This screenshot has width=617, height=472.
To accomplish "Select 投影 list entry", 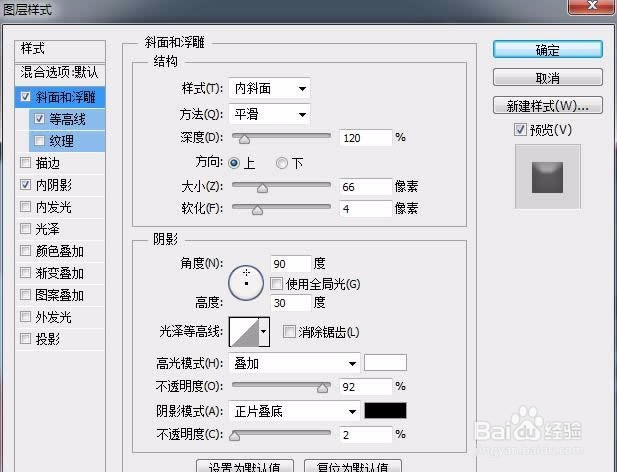I will (x=60, y=339).
